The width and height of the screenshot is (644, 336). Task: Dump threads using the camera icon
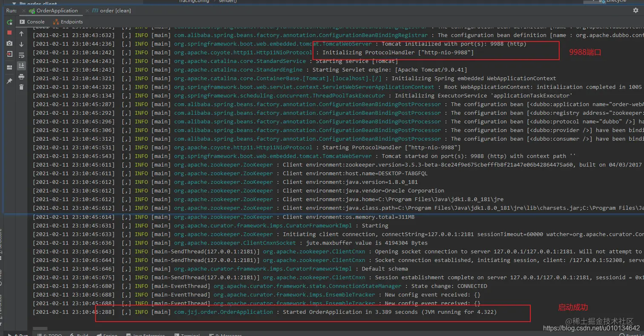click(9, 43)
